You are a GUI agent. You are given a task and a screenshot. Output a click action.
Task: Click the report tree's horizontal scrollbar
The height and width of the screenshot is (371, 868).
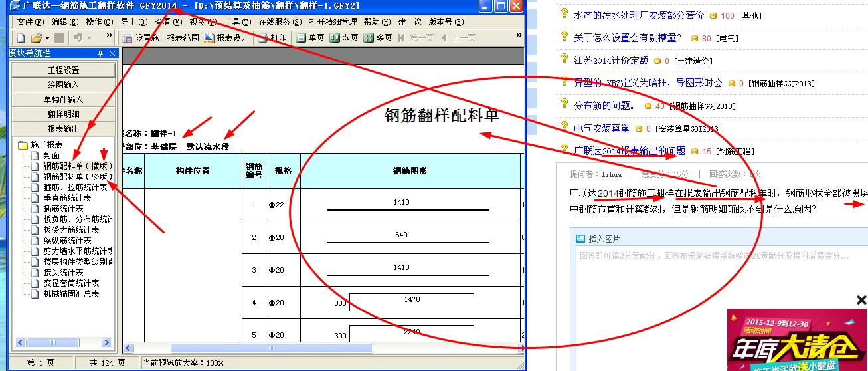click(x=65, y=343)
